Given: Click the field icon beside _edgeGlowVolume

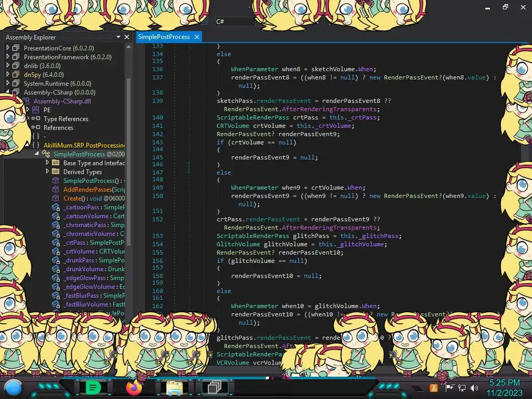Looking at the screenshot, I should point(56,286).
